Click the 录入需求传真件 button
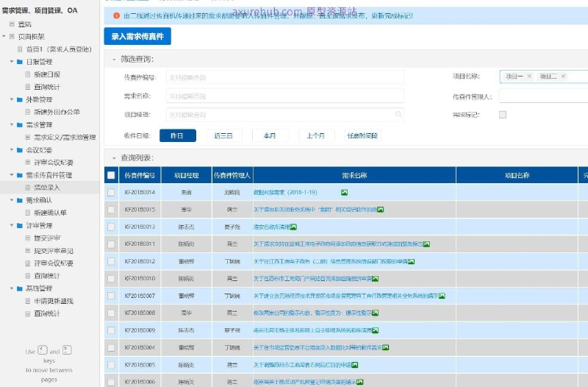The image size is (588, 387). [137, 36]
